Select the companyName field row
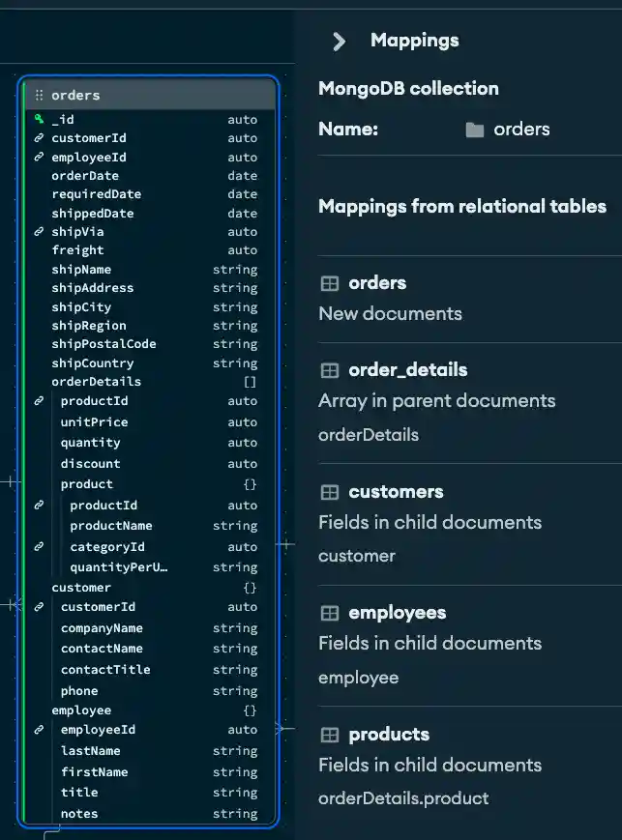This screenshot has width=622, height=840. (x=150, y=628)
